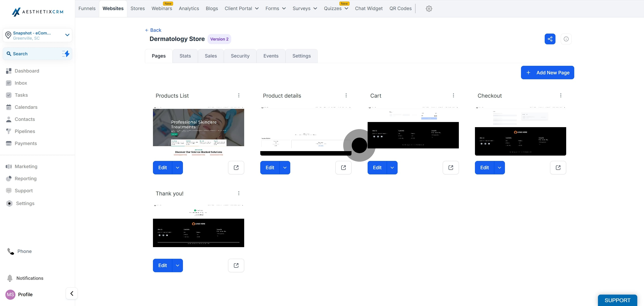Expand the Edit dropdown for Product details
Image resolution: width=644 pixels, height=306 pixels.
(285, 168)
